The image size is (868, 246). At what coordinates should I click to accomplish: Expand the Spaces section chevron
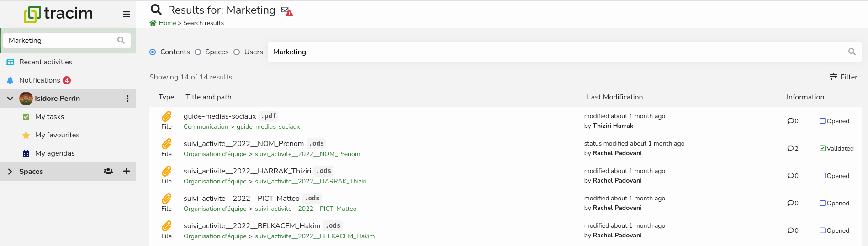pos(10,171)
